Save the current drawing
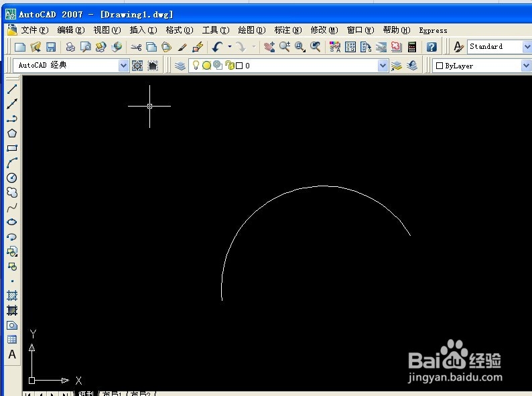Viewport: 532px width, 396px height. click(x=51, y=47)
